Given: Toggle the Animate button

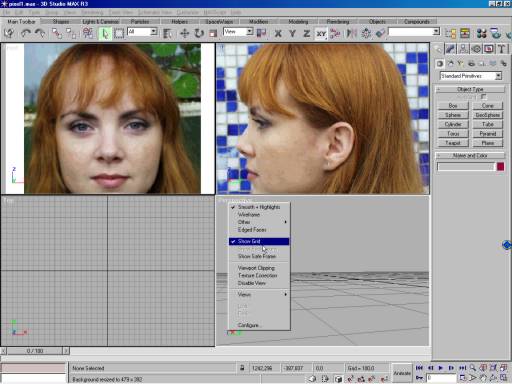Looking at the screenshot, I should click(x=402, y=373).
